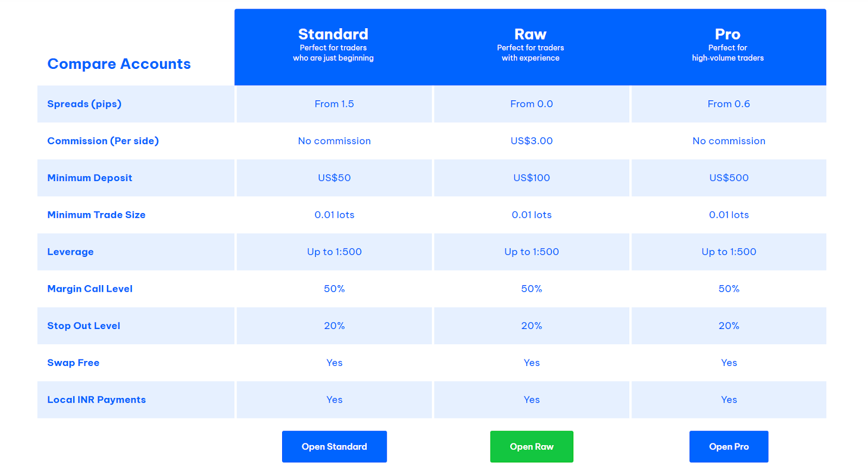
Task: Click the Stop Out Level row label
Action: coord(84,326)
